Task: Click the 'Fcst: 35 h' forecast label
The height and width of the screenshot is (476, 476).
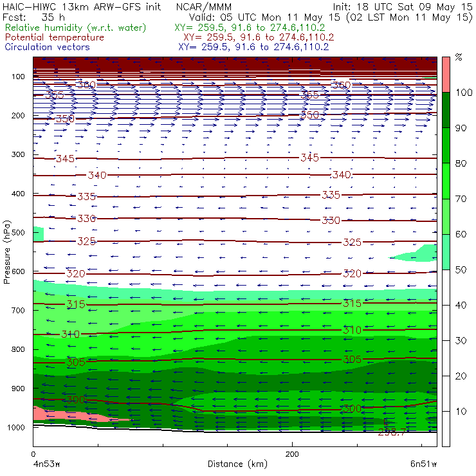Action: (x=33, y=17)
